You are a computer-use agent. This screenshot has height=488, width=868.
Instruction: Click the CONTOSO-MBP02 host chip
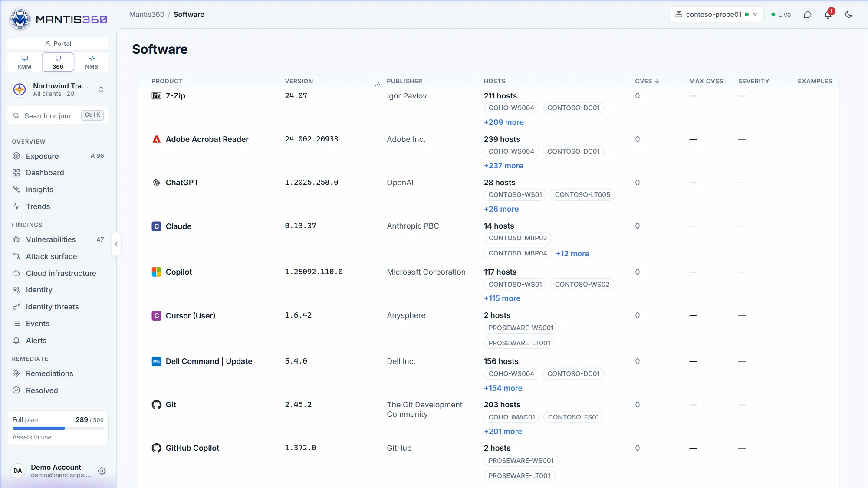tap(518, 238)
